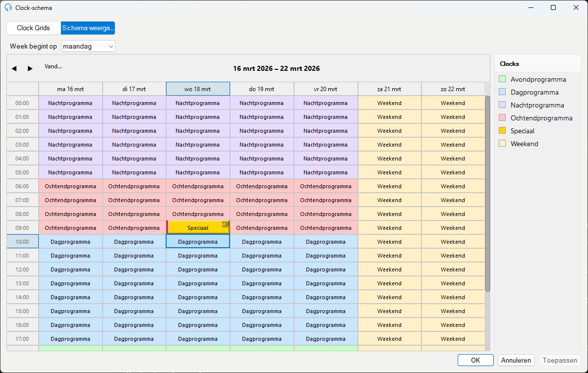The width and height of the screenshot is (588, 373).
Task: Select the 06:00 row header
Action: tap(22, 186)
